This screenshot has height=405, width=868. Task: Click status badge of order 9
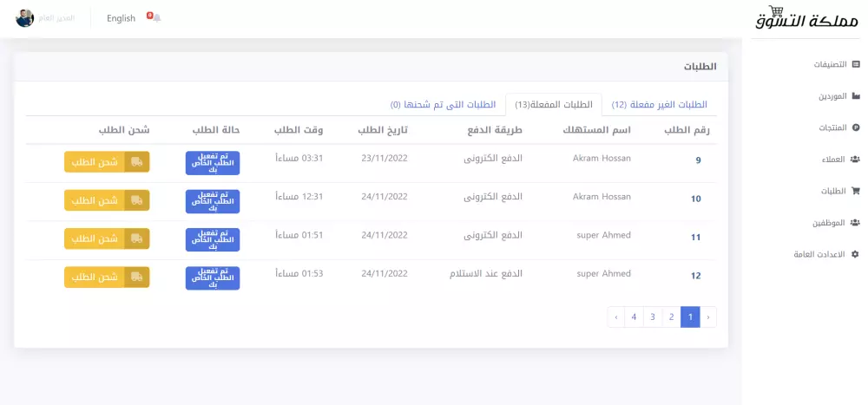coord(213,163)
